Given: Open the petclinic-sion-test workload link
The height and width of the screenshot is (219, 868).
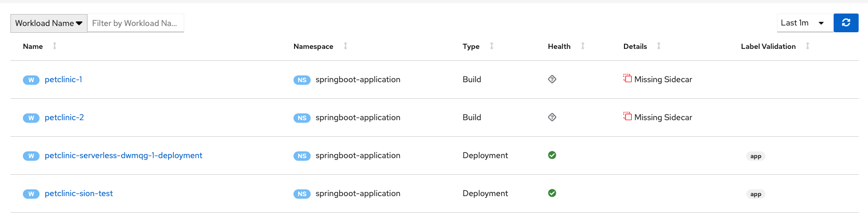Looking at the screenshot, I should point(79,194).
